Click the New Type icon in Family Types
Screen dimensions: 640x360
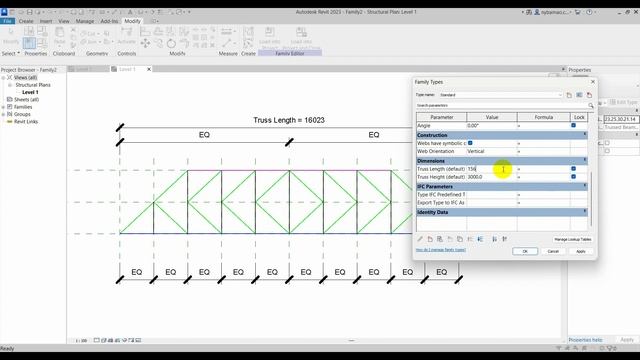coord(569,95)
